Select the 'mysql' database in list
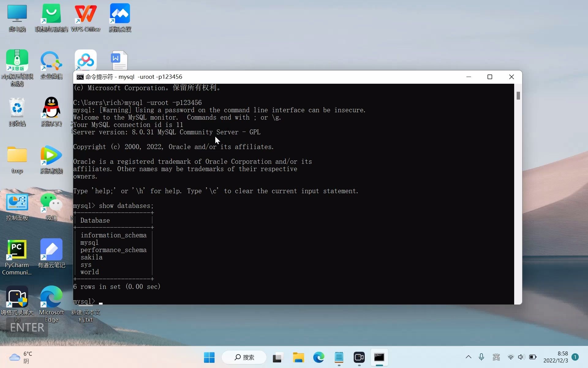 pyautogui.click(x=89, y=242)
